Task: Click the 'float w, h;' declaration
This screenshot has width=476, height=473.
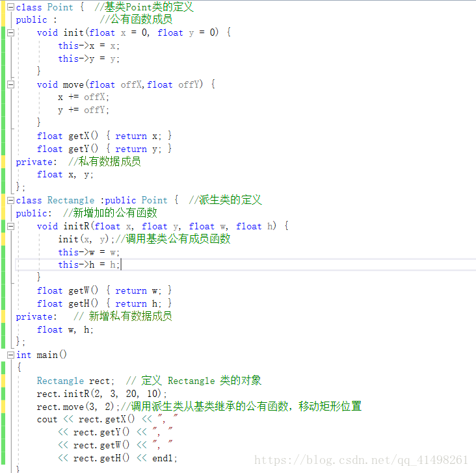Action: click(x=65, y=329)
